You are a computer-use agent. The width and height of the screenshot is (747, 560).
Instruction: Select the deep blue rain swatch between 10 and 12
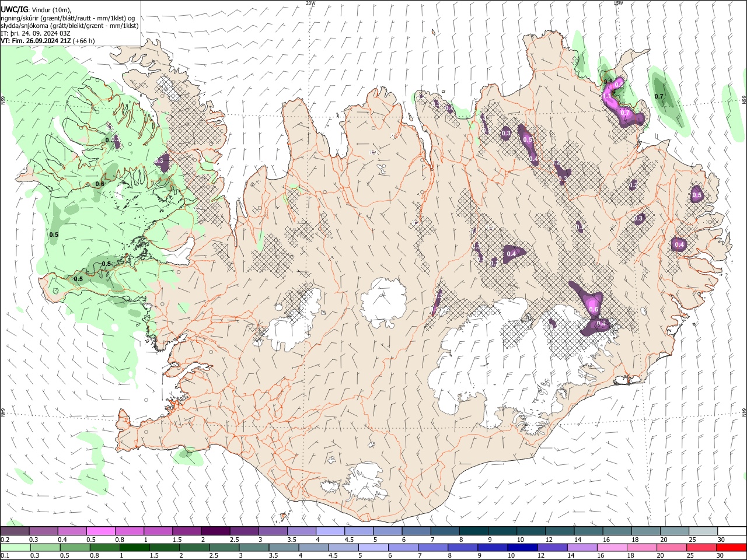[522, 547]
